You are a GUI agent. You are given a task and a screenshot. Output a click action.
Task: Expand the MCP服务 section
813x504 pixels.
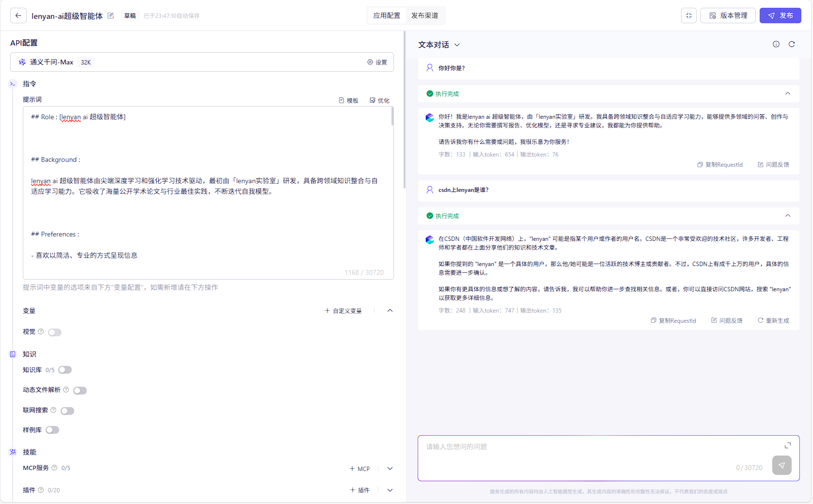point(390,469)
